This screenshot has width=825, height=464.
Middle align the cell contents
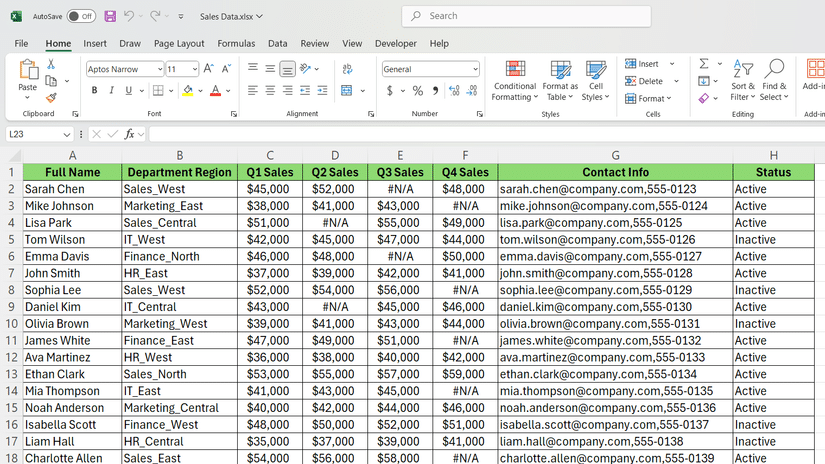pyautogui.click(x=270, y=68)
